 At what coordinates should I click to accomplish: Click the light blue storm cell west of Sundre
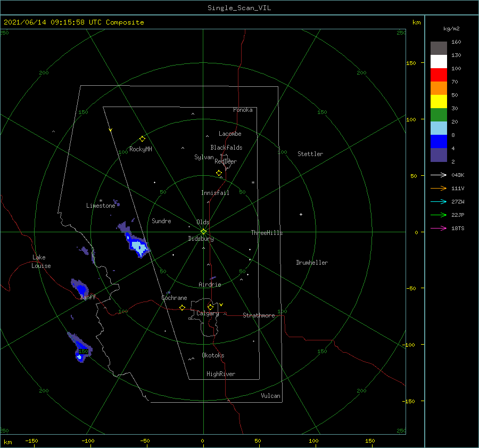139,248
